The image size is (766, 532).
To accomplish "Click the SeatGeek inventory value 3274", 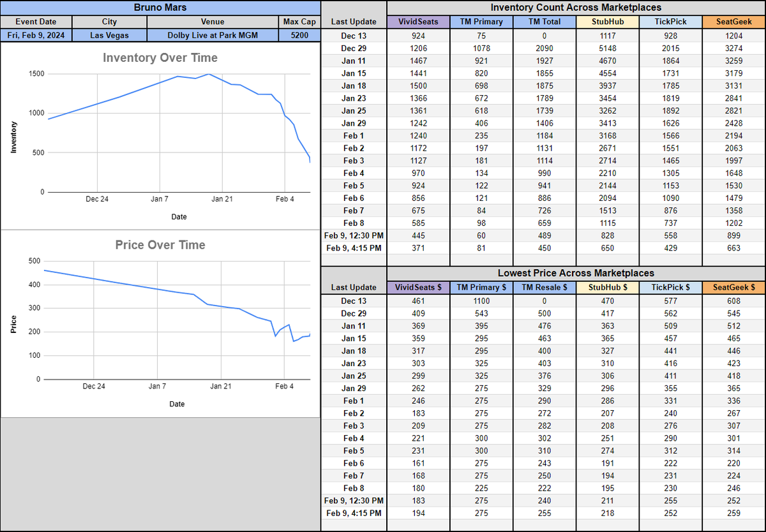I will point(733,48).
